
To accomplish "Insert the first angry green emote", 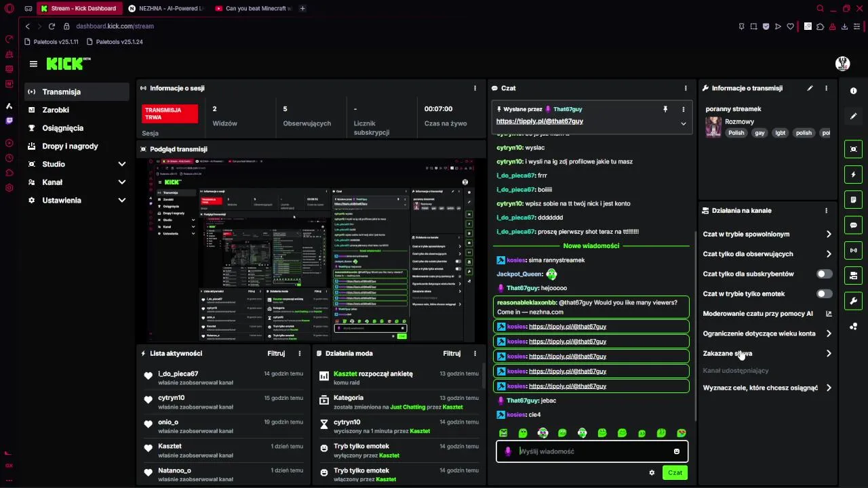I will click(x=503, y=433).
